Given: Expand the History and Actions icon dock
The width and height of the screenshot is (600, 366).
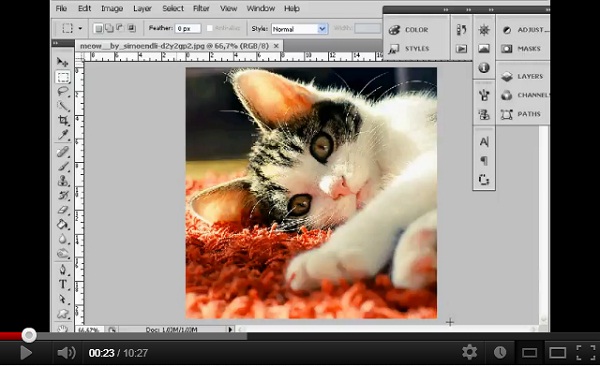Looking at the screenshot, I should [468, 10].
